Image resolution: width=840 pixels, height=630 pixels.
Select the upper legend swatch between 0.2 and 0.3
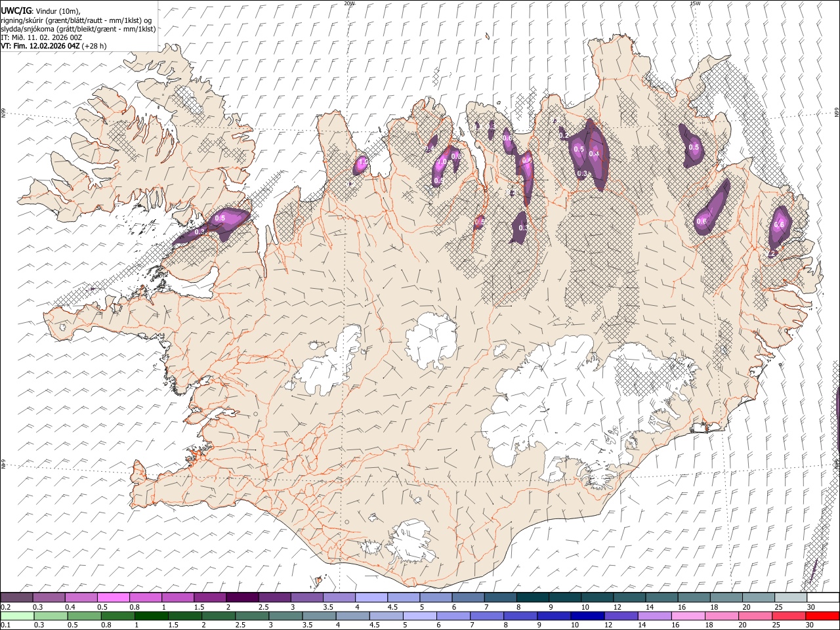click(x=17, y=598)
